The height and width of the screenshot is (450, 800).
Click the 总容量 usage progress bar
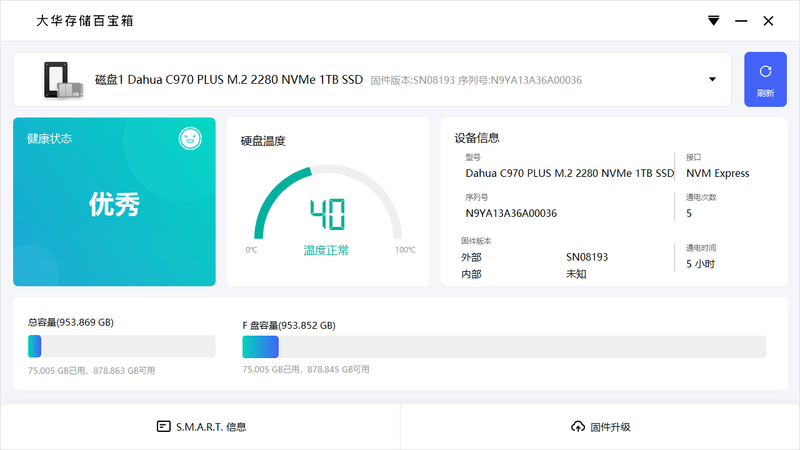121,346
